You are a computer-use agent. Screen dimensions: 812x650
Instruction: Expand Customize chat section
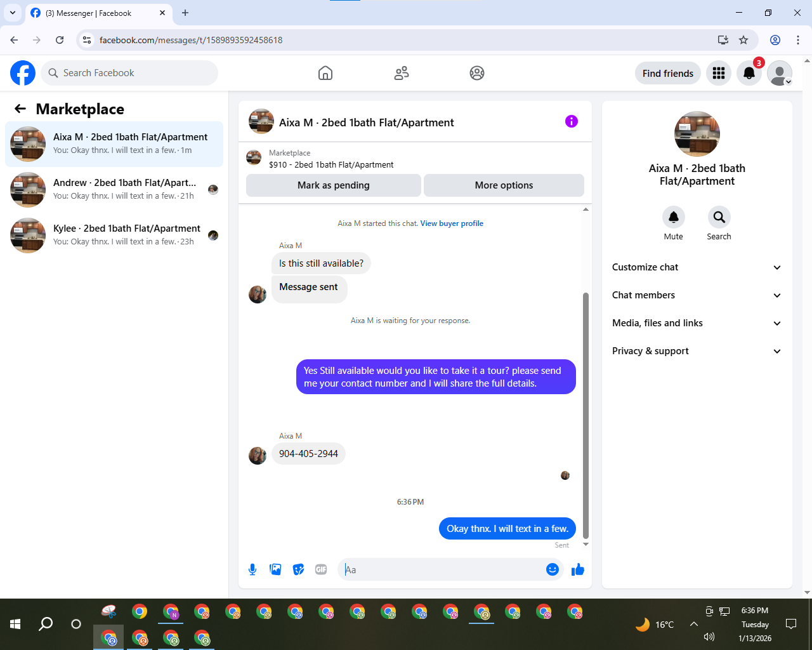click(697, 267)
